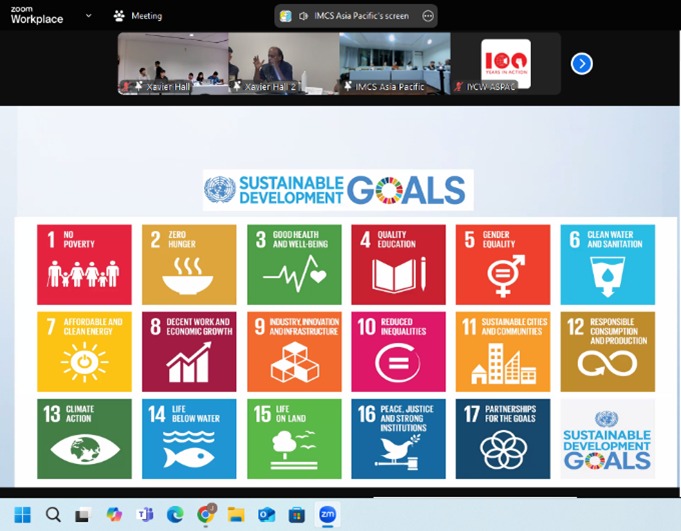Viewport: 681px width, 531px height.
Task: Click the Gender Equality goal 5 tile
Action: [x=503, y=264]
